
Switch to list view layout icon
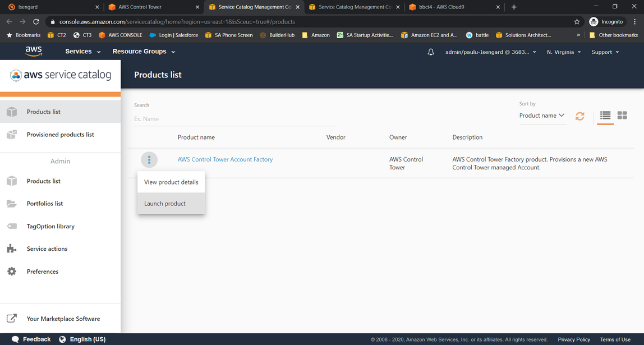(605, 116)
